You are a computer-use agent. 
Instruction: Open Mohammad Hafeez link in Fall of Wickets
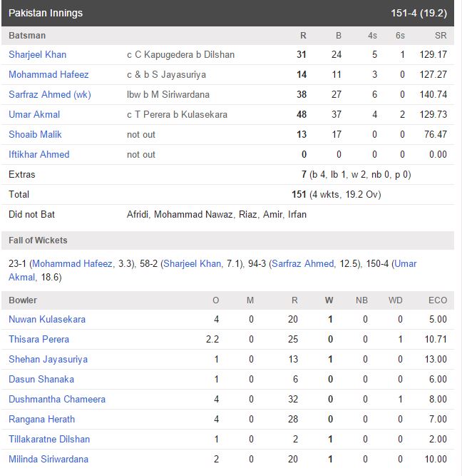pos(73,264)
